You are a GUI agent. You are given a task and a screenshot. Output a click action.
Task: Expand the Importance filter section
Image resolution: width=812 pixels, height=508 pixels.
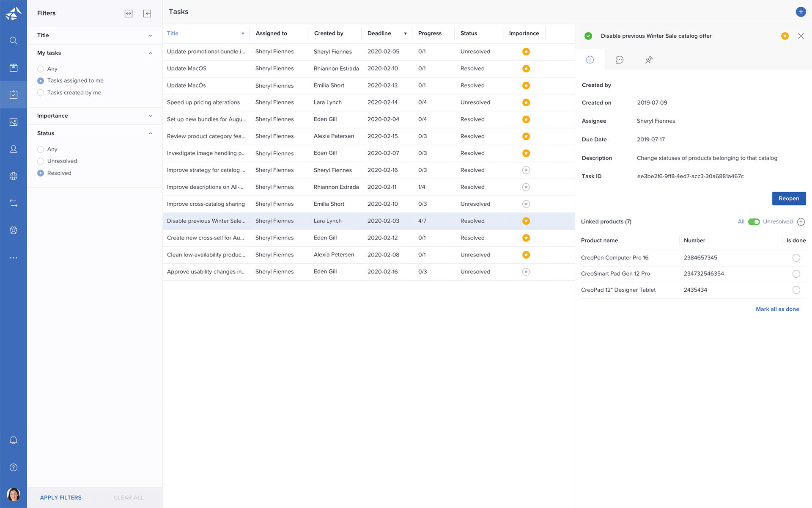point(151,116)
